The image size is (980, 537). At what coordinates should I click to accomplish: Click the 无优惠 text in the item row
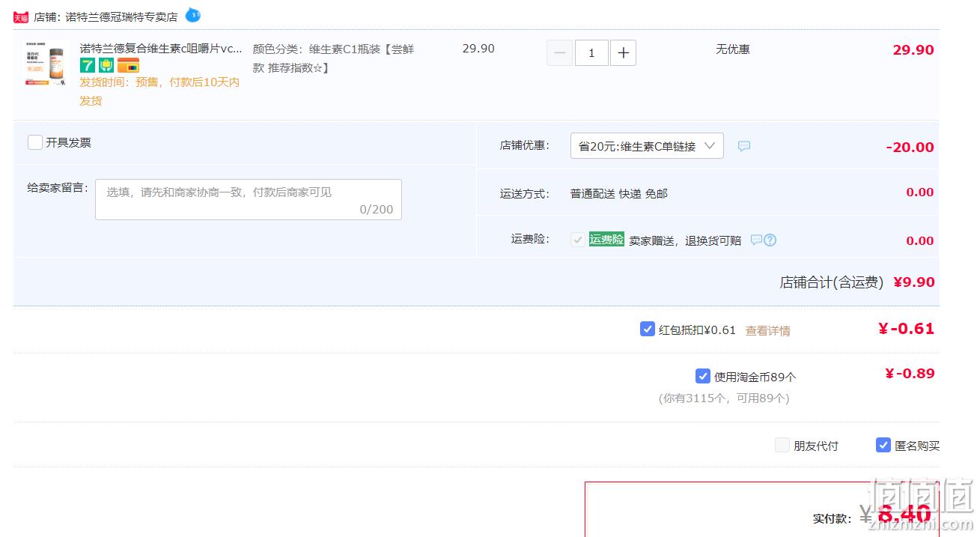coord(733,49)
